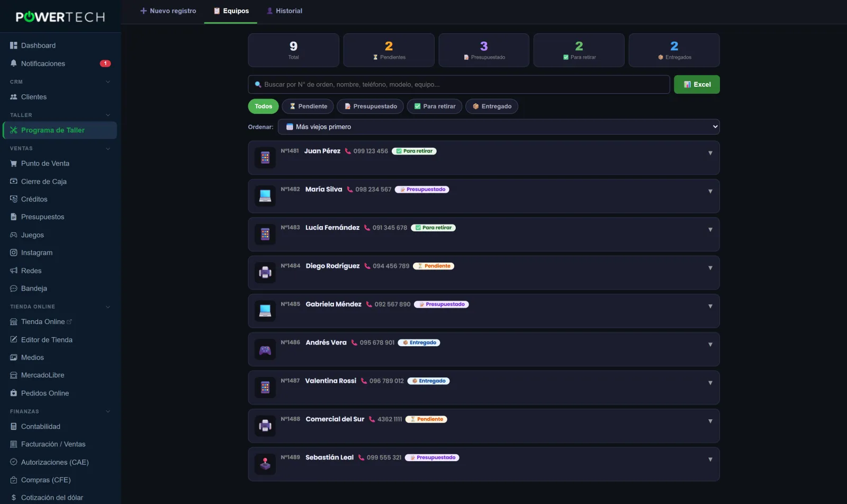Viewport: 847px width, 504px height.
Task: Click the Notificaciones bell icon
Action: click(14, 64)
